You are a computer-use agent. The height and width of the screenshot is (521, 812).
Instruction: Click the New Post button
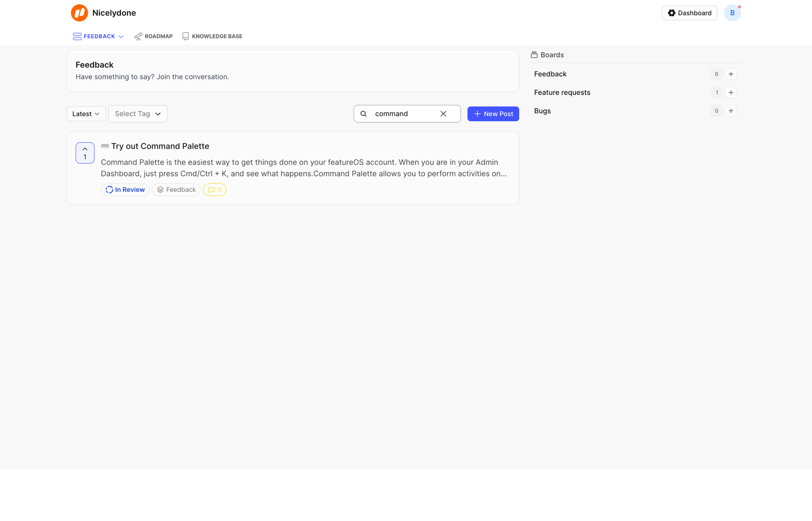[x=493, y=114]
